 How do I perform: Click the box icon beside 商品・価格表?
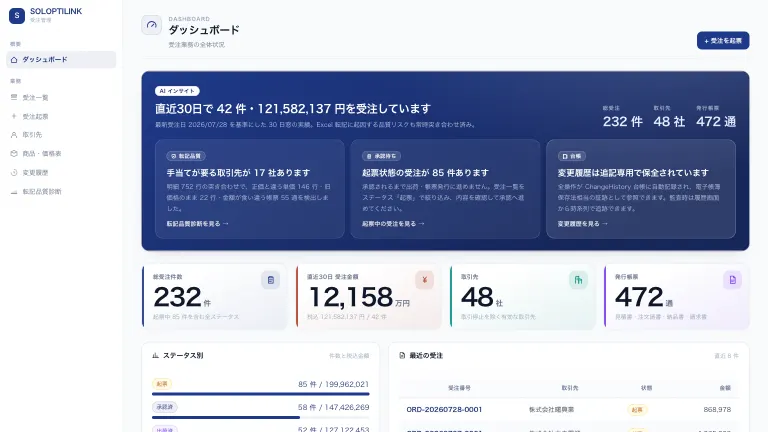coord(14,153)
